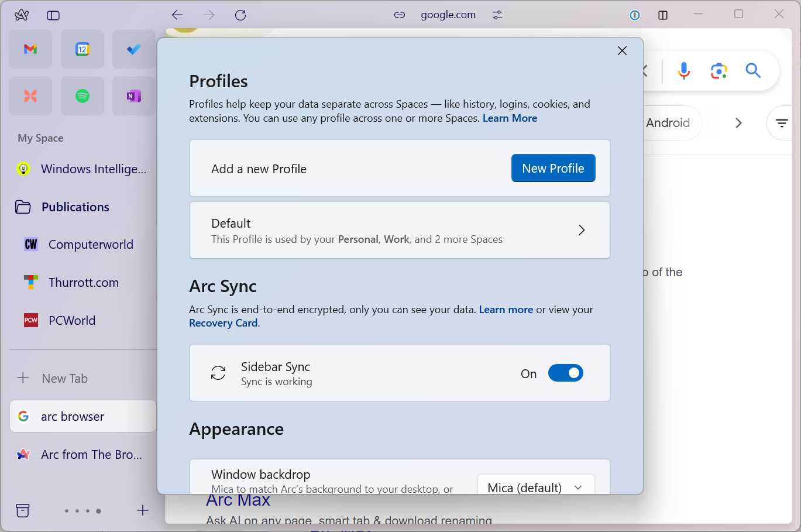
Task: Click the reload page icon
Action: (x=240, y=15)
